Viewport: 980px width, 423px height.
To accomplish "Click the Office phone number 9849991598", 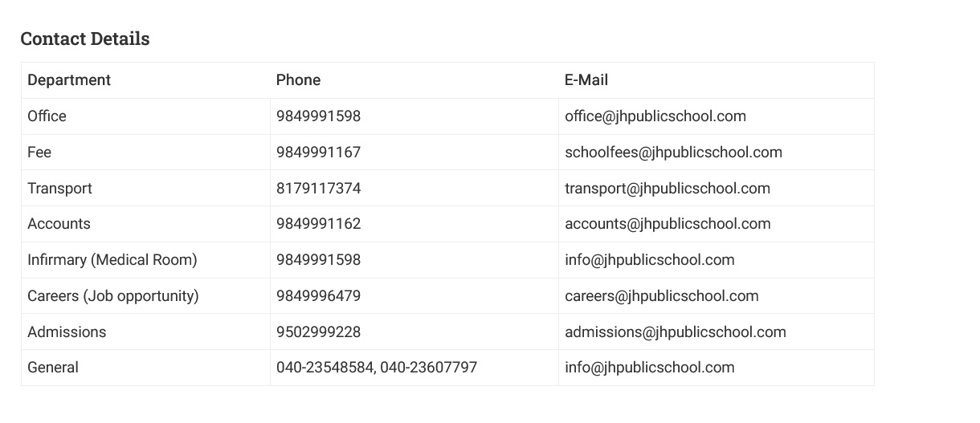I will click(318, 116).
